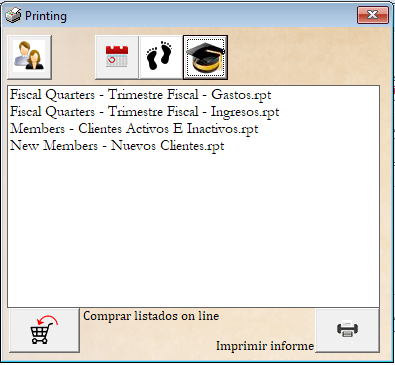Pick Members - Clientes Activos E Inactivos.rpt
395x365 pixels.
coord(134,129)
